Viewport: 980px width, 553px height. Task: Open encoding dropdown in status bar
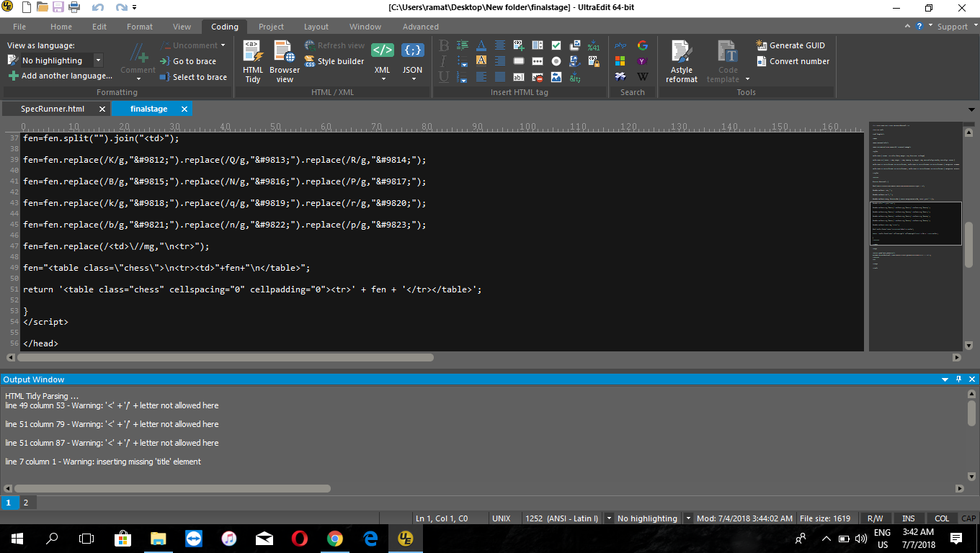(x=609, y=518)
